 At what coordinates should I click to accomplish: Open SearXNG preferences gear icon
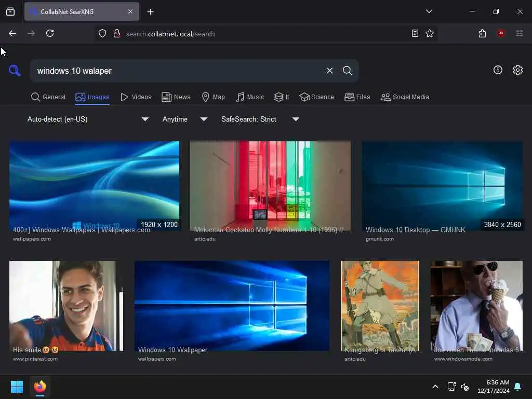click(517, 70)
